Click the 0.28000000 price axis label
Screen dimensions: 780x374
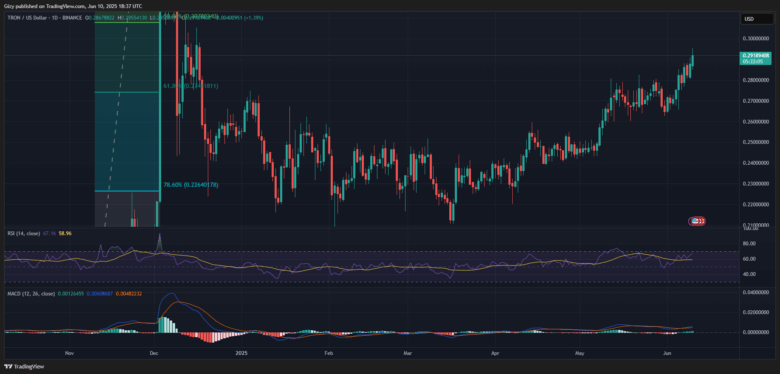pos(756,80)
